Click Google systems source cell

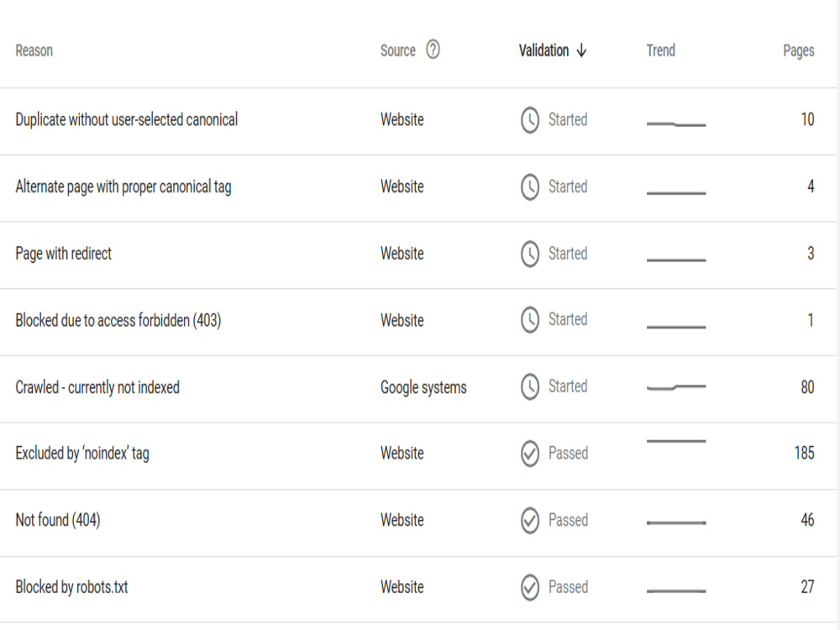coord(423,387)
